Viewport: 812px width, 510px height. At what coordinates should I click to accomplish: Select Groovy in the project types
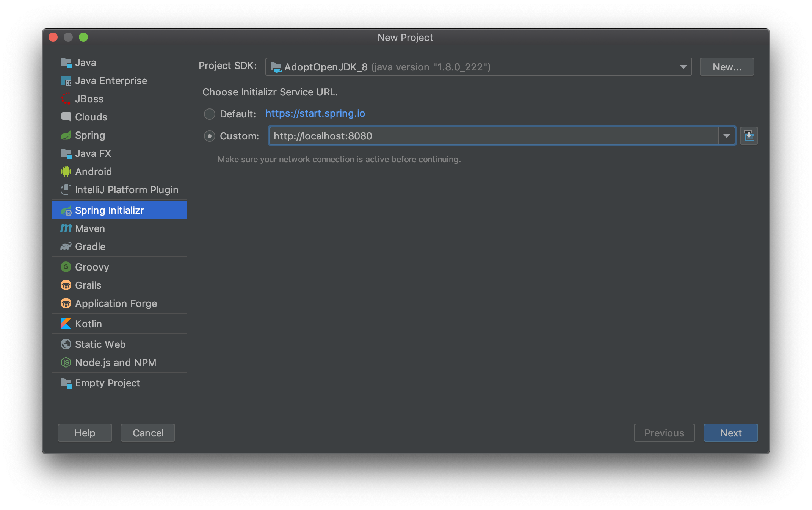click(119, 267)
